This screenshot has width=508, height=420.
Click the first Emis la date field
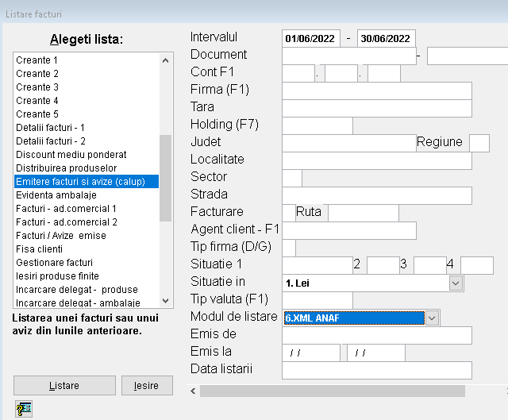tap(311, 353)
